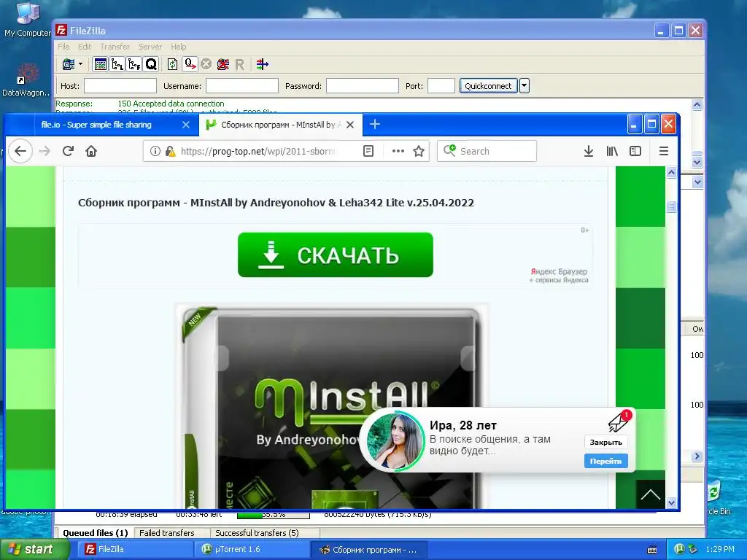Click the Port input field
Viewport: 747px width, 560px height.
pos(441,86)
